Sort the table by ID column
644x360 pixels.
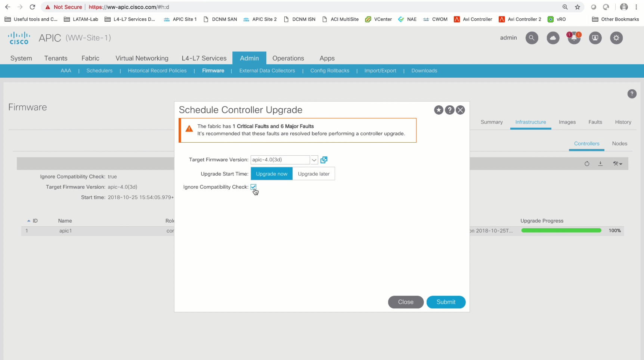(34, 221)
